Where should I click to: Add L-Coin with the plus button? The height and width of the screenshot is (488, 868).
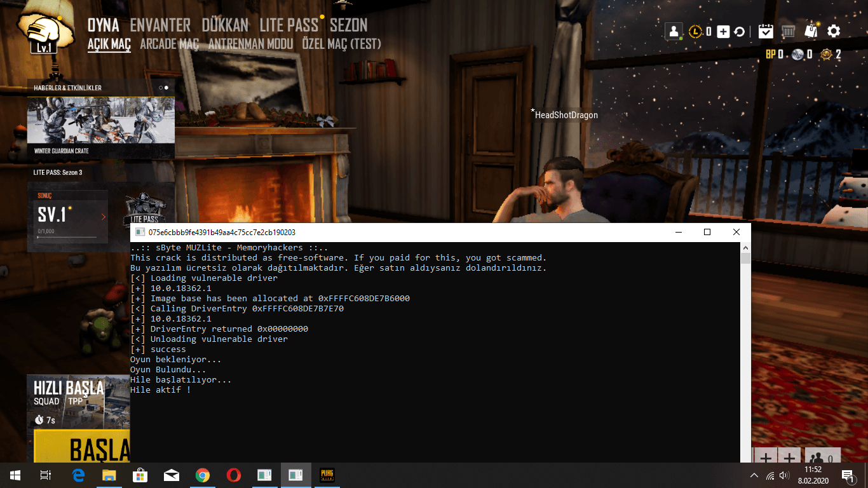coord(723,31)
